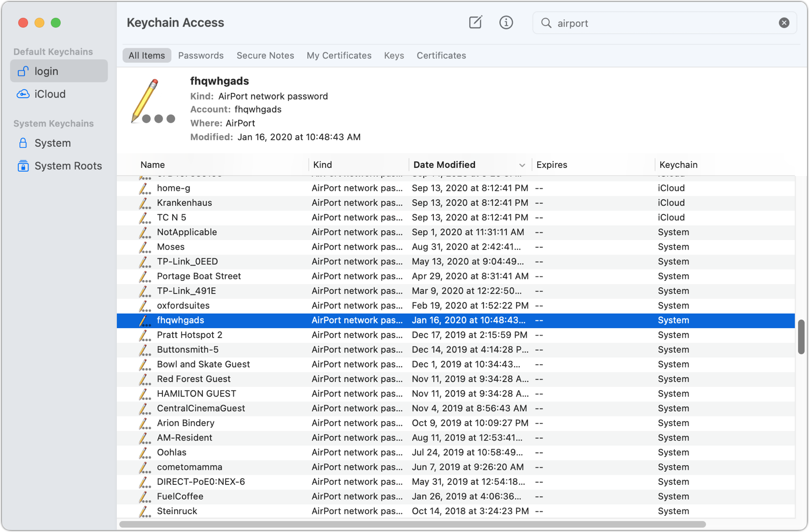Switch to the Passwords tab
Viewport: 809px width, 532px height.
(x=201, y=55)
